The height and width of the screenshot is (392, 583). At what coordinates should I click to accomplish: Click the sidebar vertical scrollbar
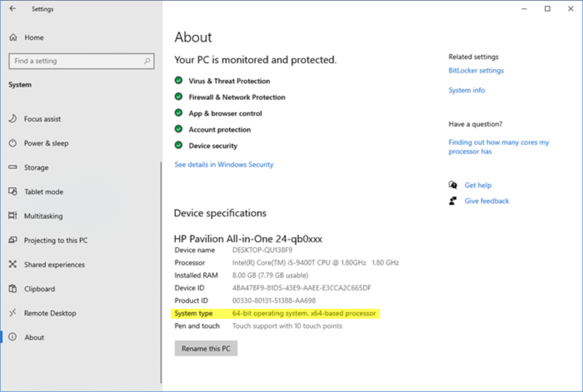click(x=161, y=272)
